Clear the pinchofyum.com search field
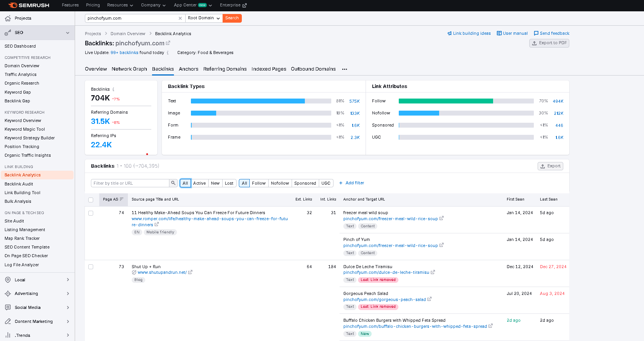The width and height of the screenshot is (644, 341). coord(180,18)
